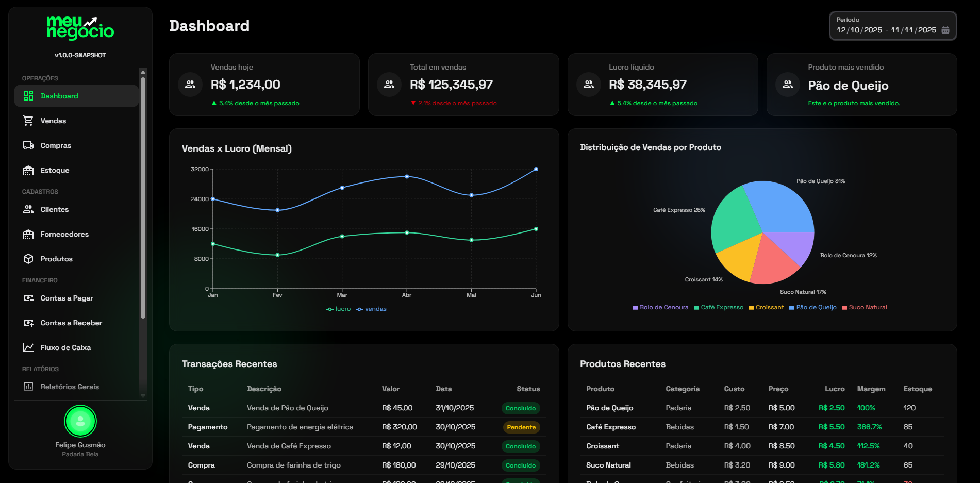The image size is (980, 483).
Task: Hide Café Expresso via pie chart legend
Action: (x=719, y=307)
